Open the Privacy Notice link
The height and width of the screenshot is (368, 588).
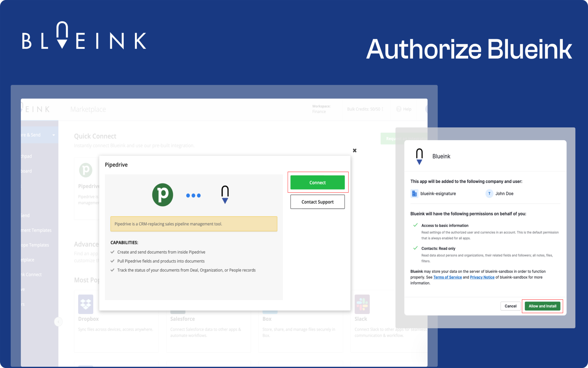pyautogui.click(x=482, y=277)
